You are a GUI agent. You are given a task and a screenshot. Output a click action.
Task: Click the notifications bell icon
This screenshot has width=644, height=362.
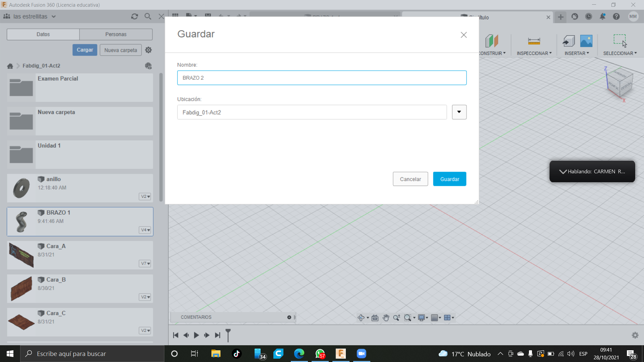[602, 17]
